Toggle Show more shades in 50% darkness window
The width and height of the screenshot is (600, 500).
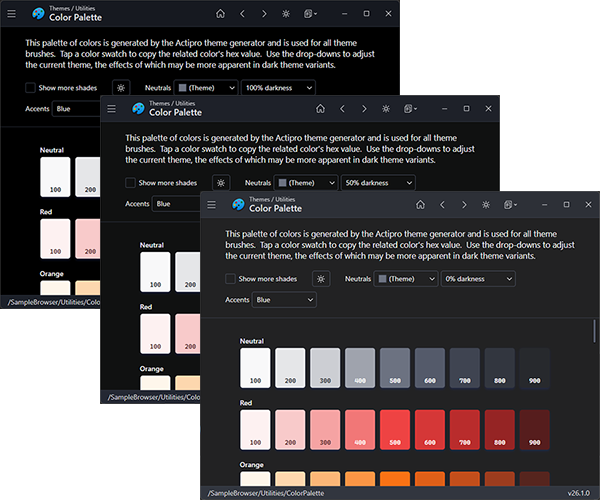tap(131, 183)
